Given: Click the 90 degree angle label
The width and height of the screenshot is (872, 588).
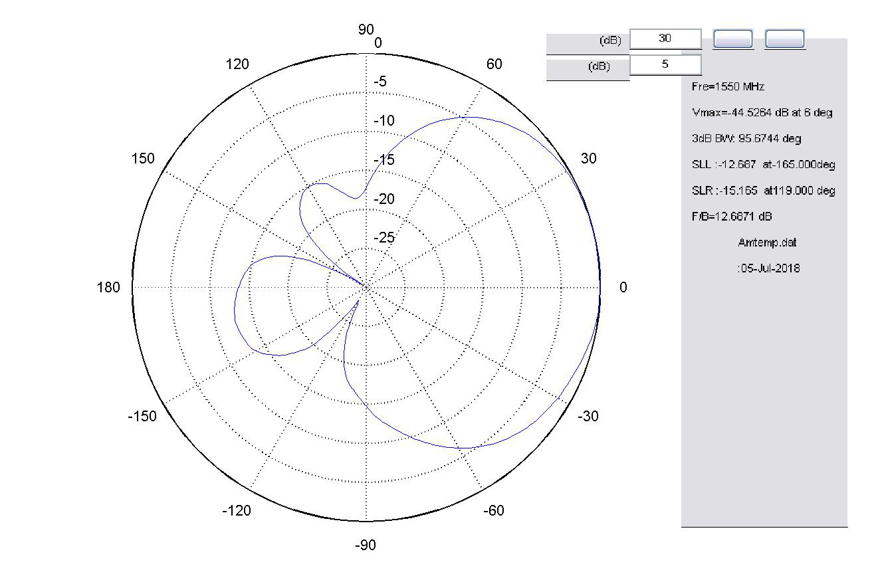Looking at the screenshot, I should [366, 29].
